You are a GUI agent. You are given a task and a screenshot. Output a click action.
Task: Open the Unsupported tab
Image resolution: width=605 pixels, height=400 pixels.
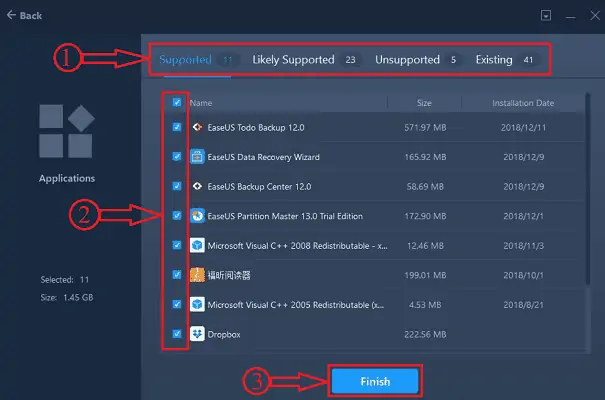click(x=417, y=60)
